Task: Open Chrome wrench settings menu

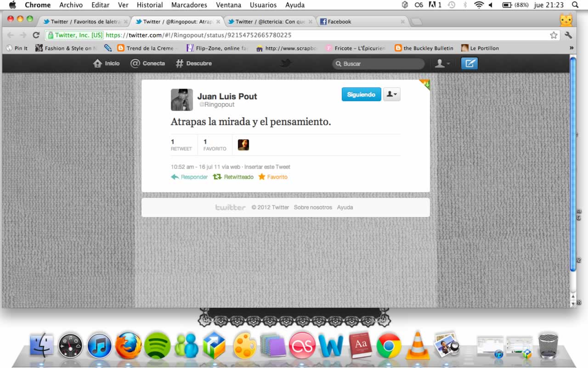Action: click(568, 35)
